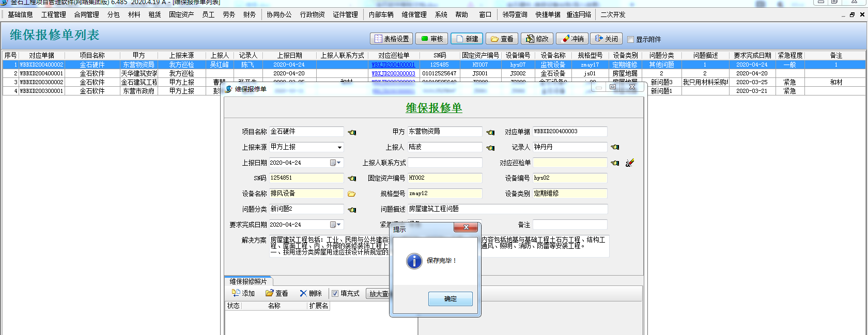The width and height of the screenshot is (868, 335).
Task: Open the WBXJD200400001 inspection link
Action: click(393, 65)
